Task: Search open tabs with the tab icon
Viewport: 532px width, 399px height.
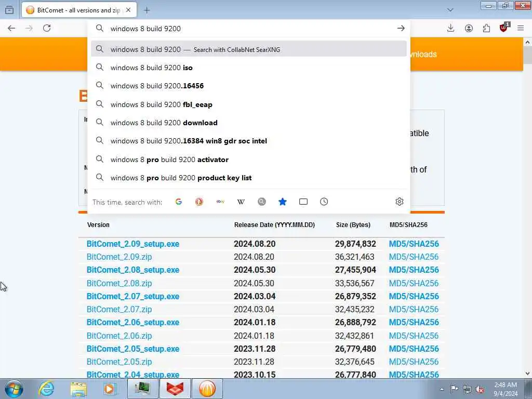Action: click(303, 202)
